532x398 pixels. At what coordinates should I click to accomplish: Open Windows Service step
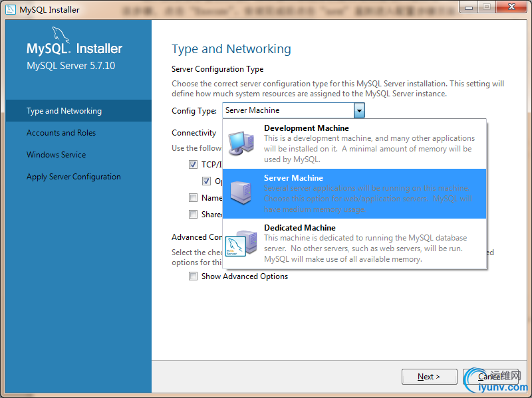[78, 155]
